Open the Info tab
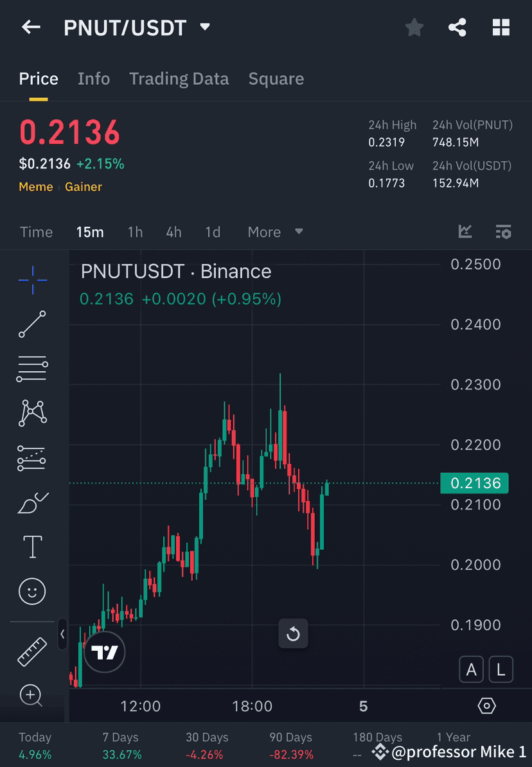 tap(94, 78)
